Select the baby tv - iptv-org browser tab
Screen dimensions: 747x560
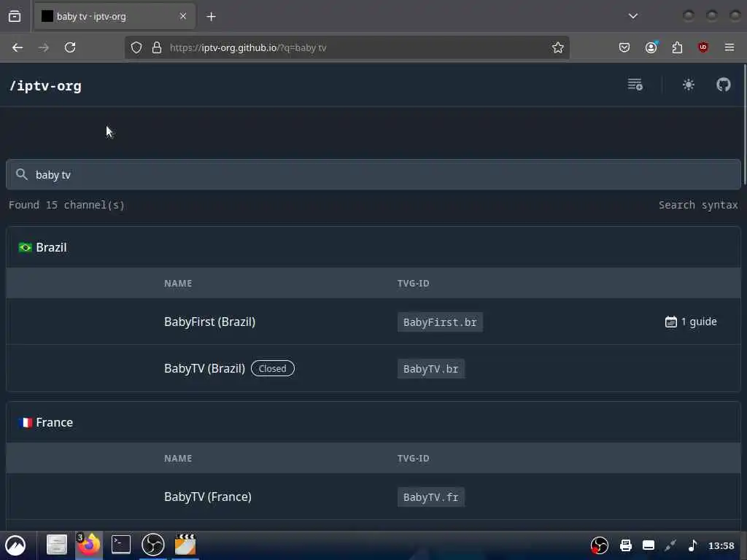[x=113, y=17]
